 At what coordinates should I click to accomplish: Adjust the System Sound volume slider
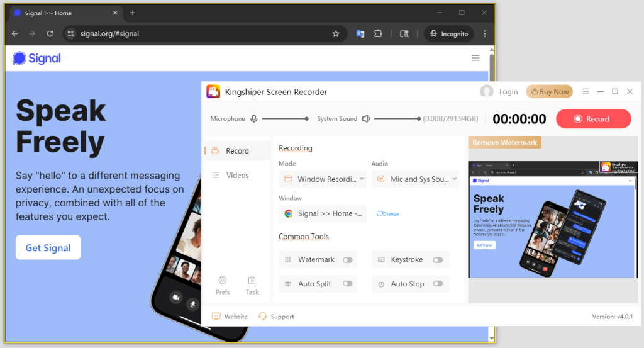click(397, 119)
